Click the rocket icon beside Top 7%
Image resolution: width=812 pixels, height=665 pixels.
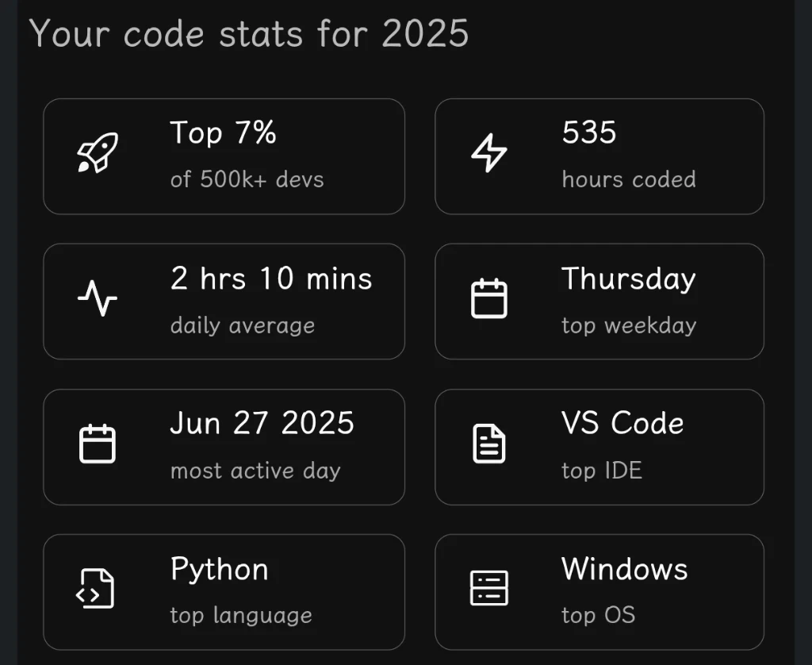pyautogui.click(x=98, y=152)
